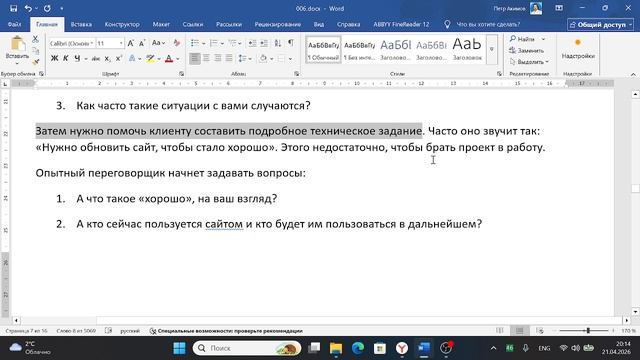Expand the bulleted list options arrow
The height and width of the screenshot is (360, 640).
pyautogui.click(x=203, y=43)
